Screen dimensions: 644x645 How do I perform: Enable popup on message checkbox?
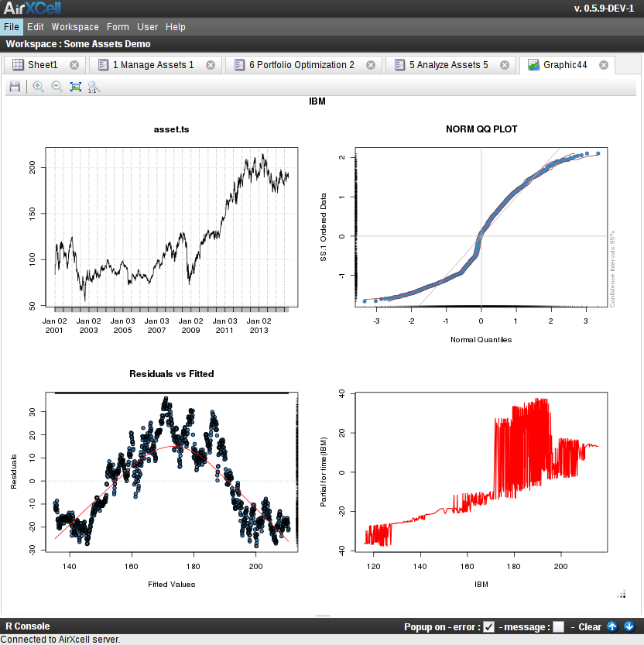coord(558,626)
